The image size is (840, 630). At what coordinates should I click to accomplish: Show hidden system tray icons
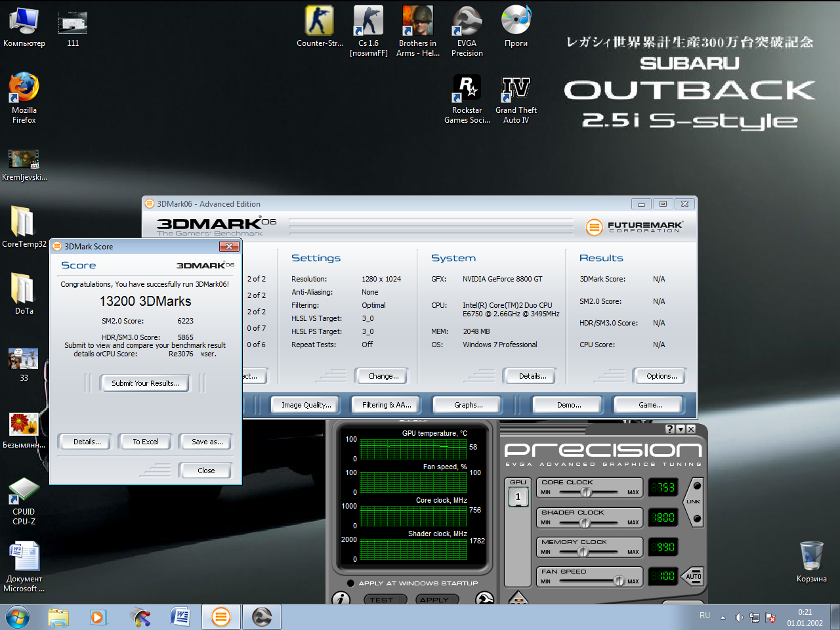click(x=723, y=618)
